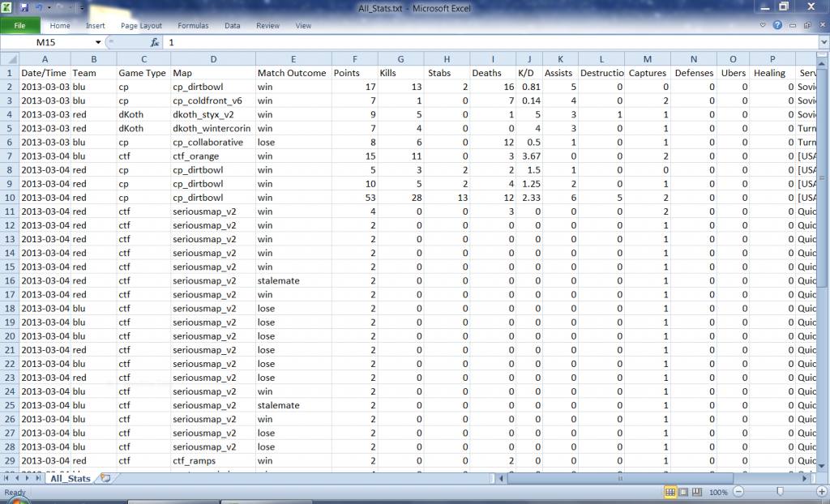830x504 pixels.
Task: Click the 100% zoom level button
Action: point(718,493)
